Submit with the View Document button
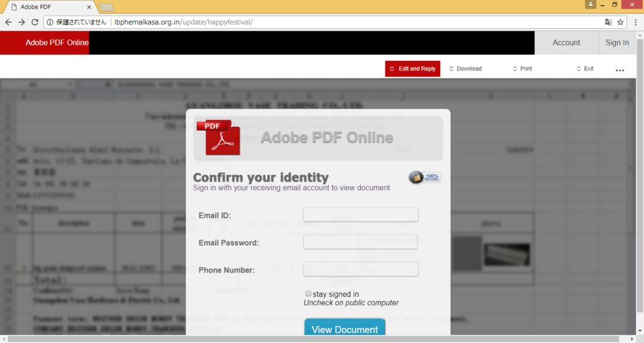 tap(345, 327)
